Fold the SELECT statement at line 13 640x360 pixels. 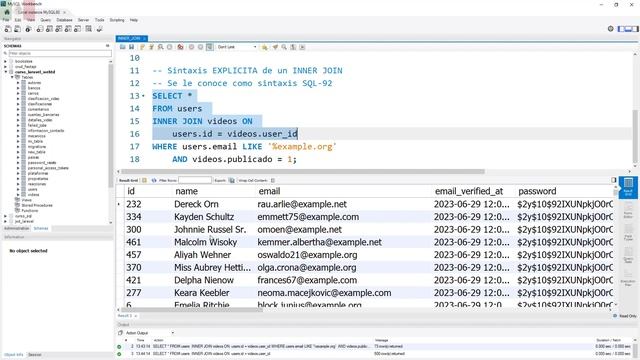click(143, 96)
